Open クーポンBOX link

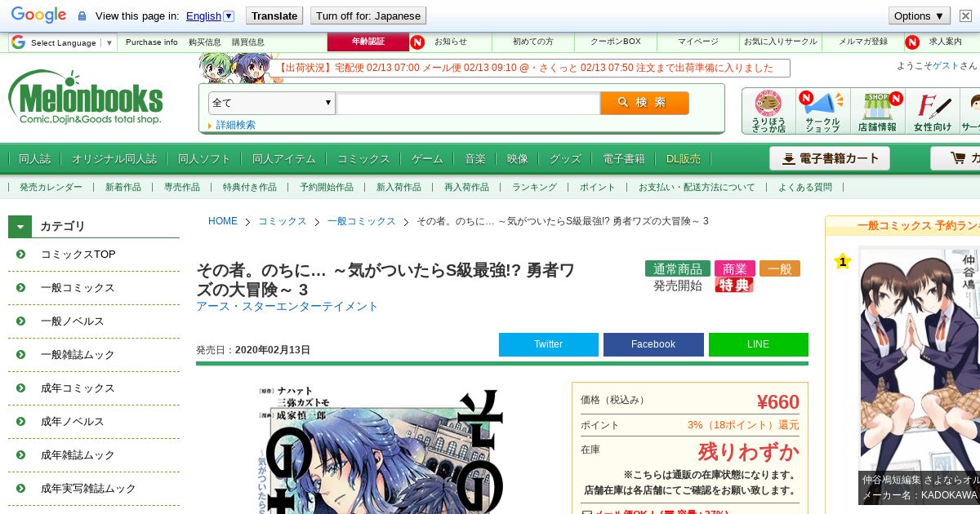tap(616, 42)
